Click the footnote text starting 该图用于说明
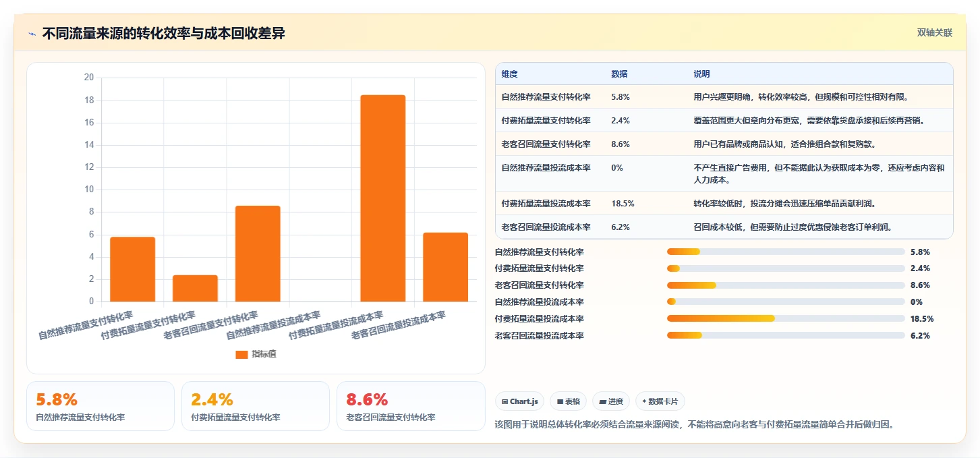This screenshot has width=980, height=458. (695, 425)
